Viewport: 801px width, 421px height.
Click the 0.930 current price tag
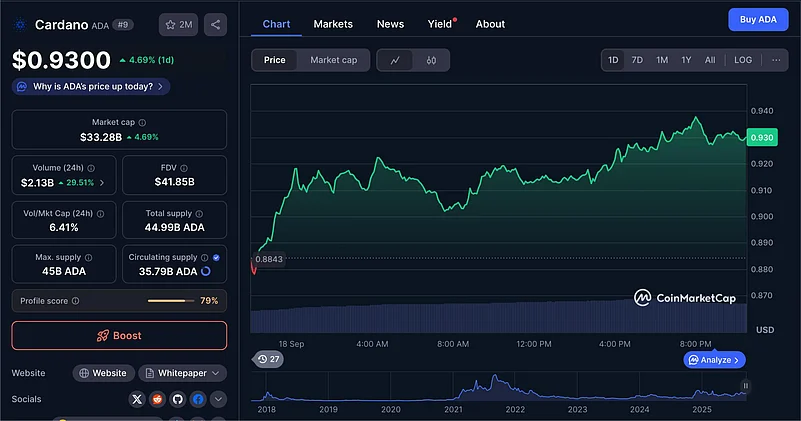pyautogui.click(x=762, y=137)
